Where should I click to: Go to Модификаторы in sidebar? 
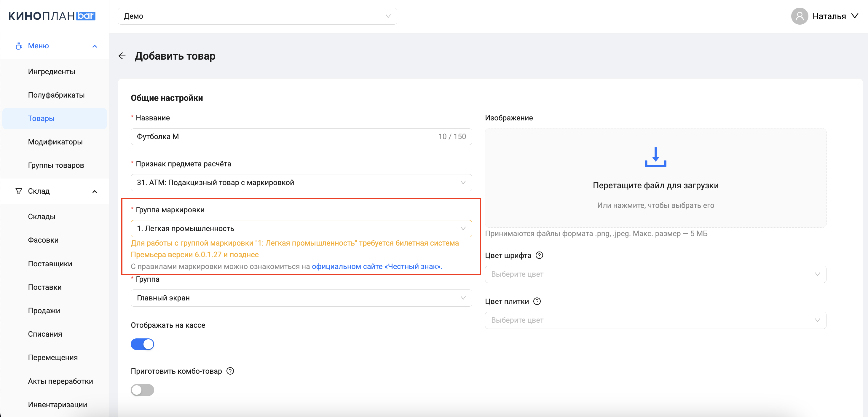click(x=55, y=142)
